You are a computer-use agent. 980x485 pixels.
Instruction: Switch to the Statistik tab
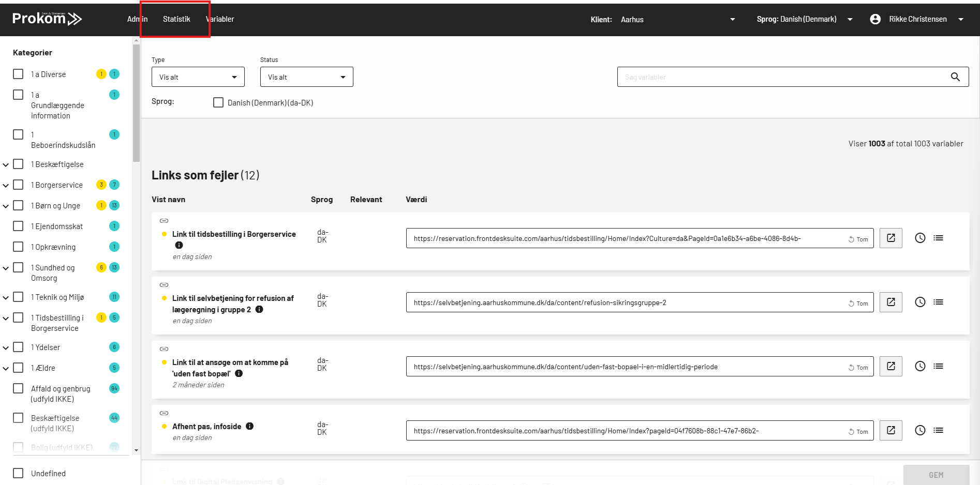coord(176,19)
